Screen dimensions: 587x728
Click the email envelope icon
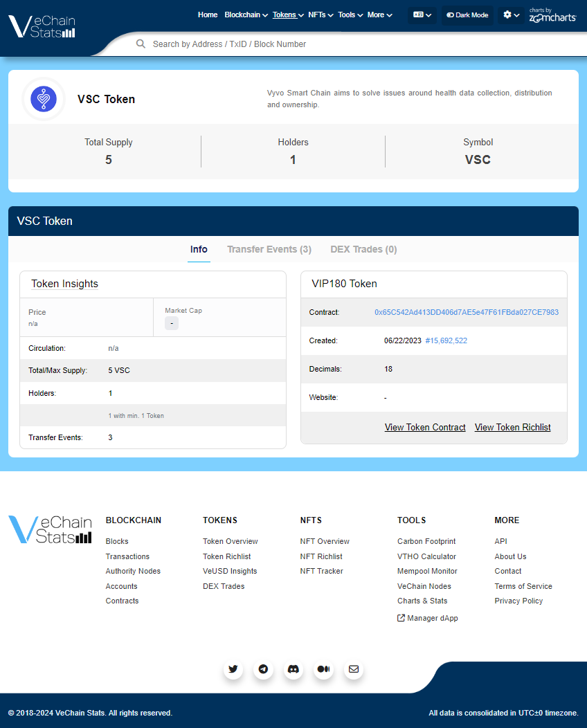(x=354, y=669)
